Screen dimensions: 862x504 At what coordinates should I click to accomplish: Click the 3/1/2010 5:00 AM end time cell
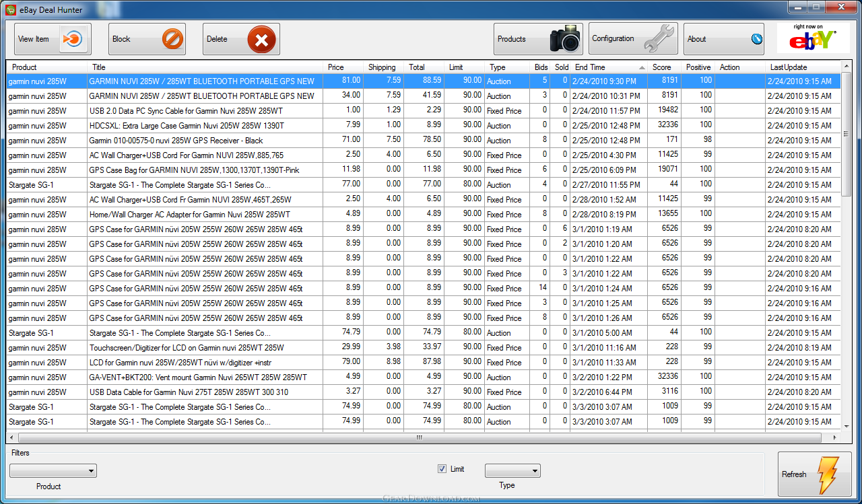tap(609, 332)
